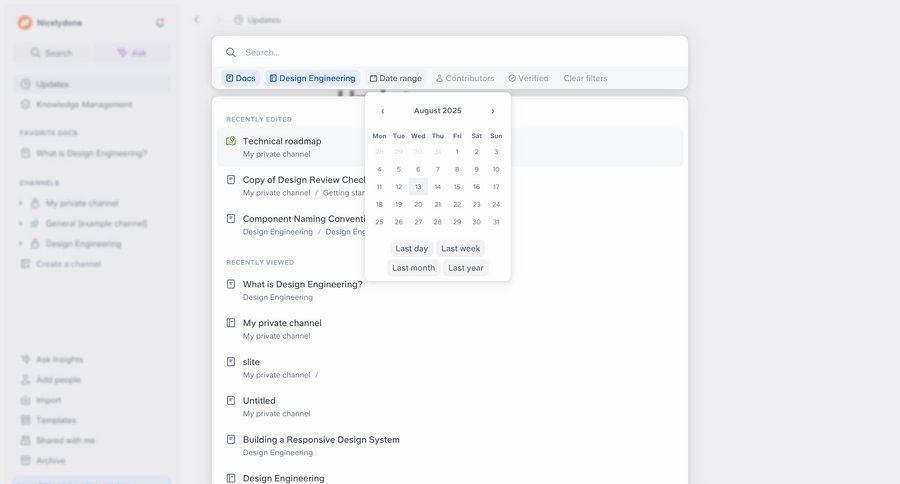Open the Contributors filter dropdown
This screenshot has width=900, height=484.
tap(465, 78)
